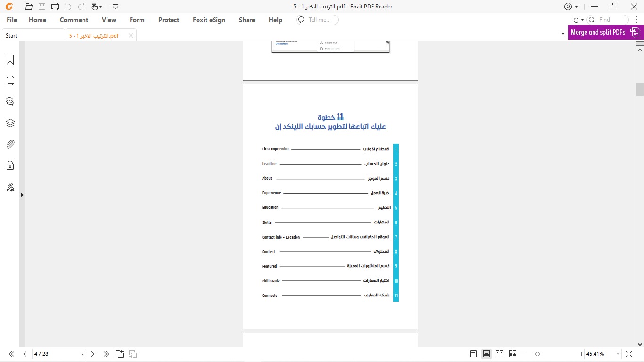The width and height of the screenshot is (644, 362).
Task: Switch to the Foxit eSign tab
Action: [x=209, y=20]
